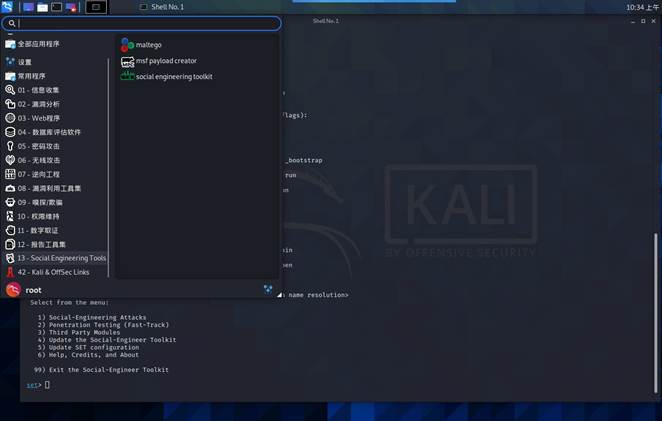Click '3) Third Party Modules' terminal line

(x=79, y=333)
